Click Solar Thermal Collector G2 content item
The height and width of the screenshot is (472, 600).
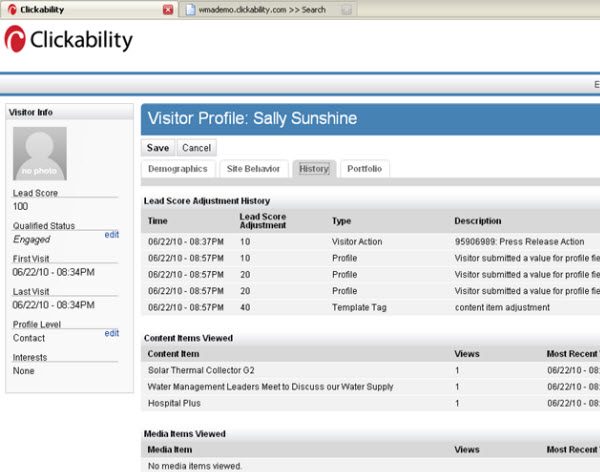(201, 370)
